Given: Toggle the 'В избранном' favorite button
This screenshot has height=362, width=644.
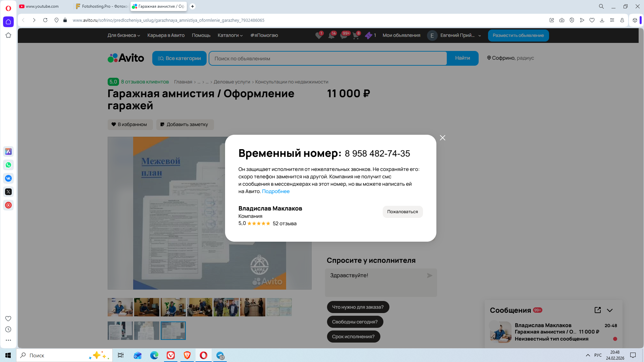Looking at the screenshot, I should (130, 124).
